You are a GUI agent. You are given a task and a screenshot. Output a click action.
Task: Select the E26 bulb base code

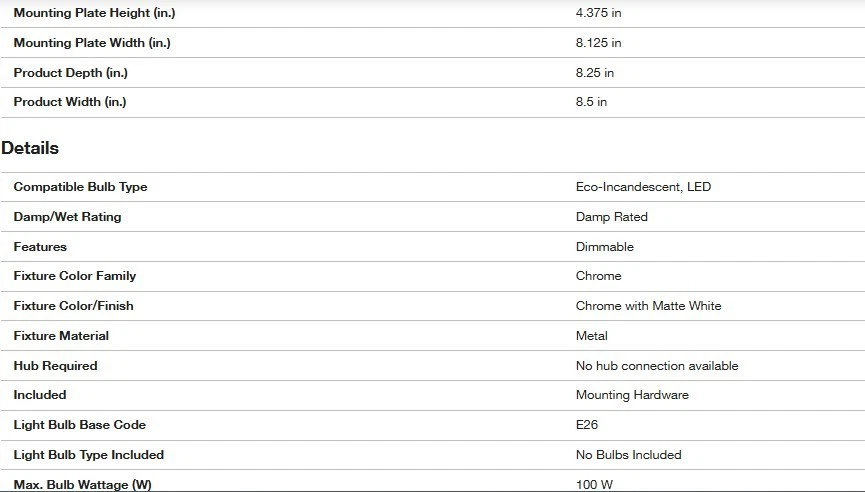587,425
